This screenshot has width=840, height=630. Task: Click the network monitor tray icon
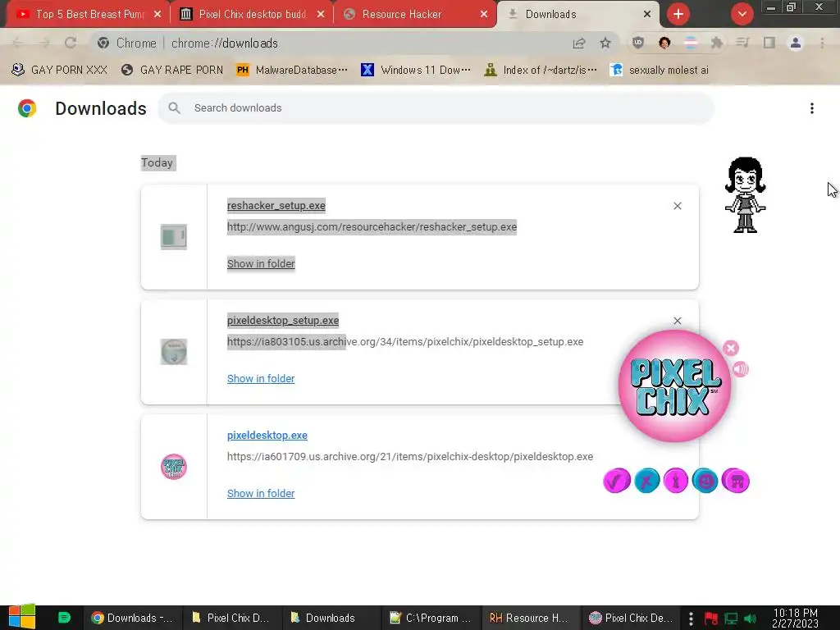click(x=731, y=619)
